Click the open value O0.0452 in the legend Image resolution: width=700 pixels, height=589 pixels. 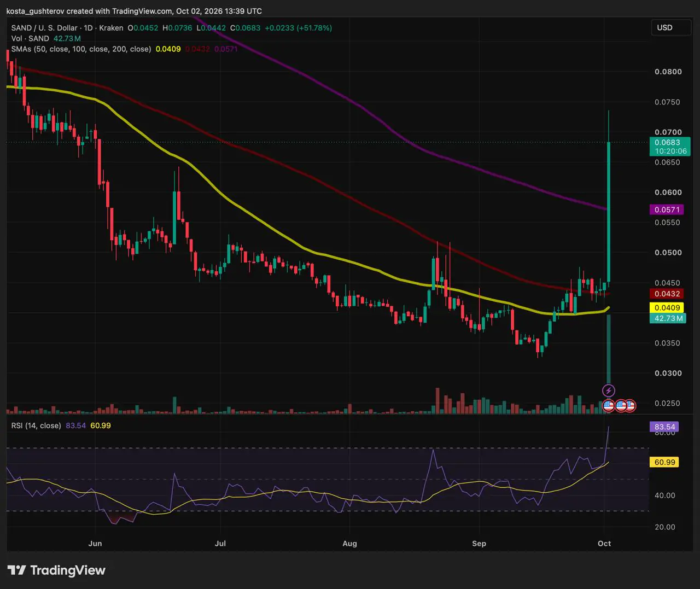click(x=143, y=28)
